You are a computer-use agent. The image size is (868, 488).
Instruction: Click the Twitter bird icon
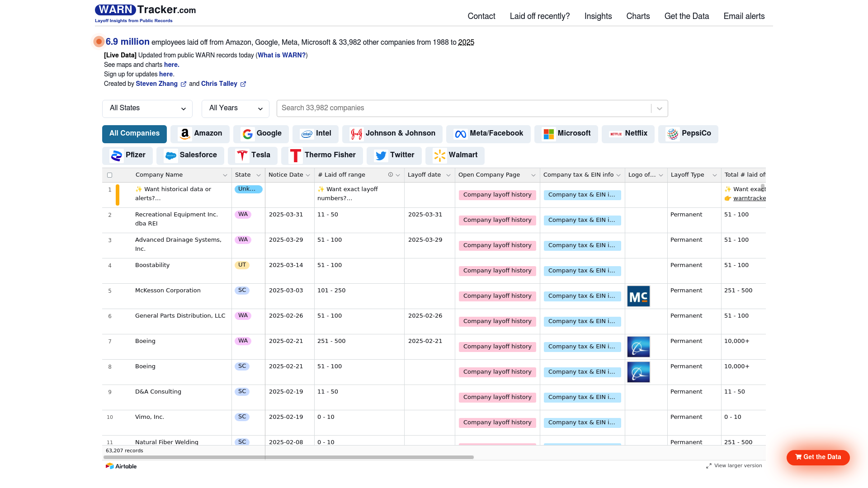point(381,155)
